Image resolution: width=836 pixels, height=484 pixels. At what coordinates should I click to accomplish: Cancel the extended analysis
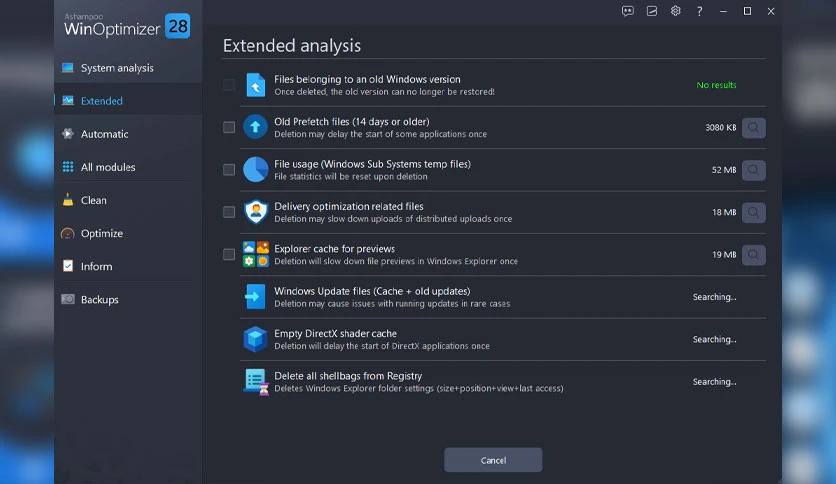493,460
